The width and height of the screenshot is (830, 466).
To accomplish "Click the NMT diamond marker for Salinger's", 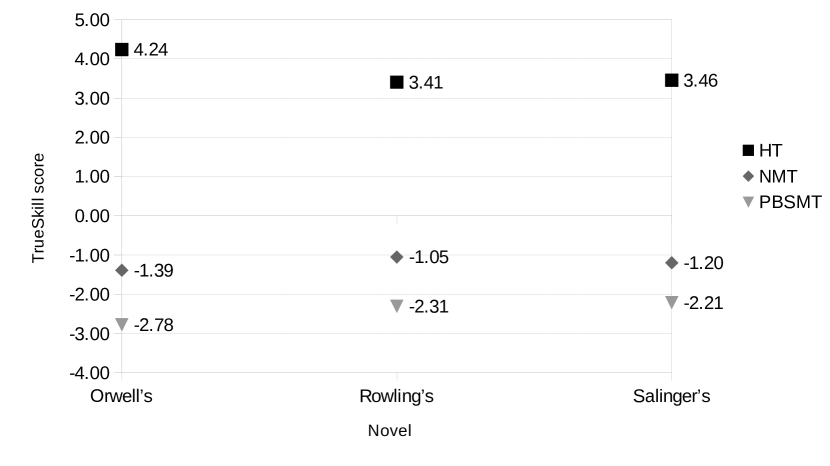I will pos(671,262).
